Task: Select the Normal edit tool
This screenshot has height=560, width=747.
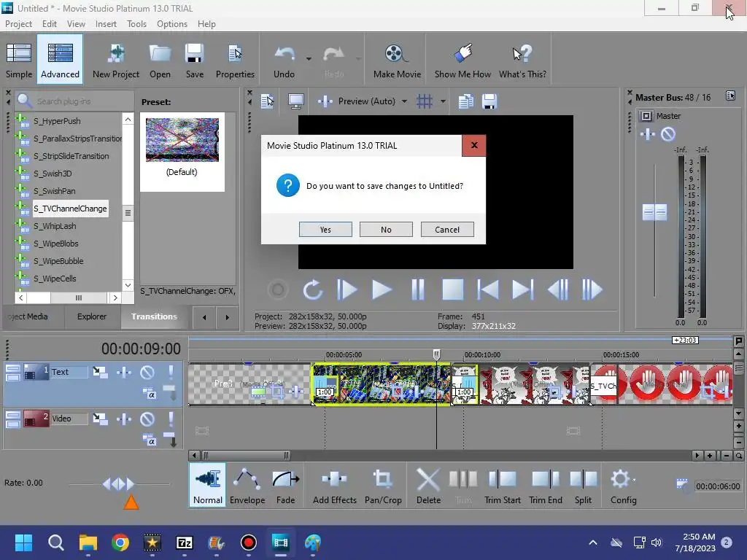Action: point(207,486)
